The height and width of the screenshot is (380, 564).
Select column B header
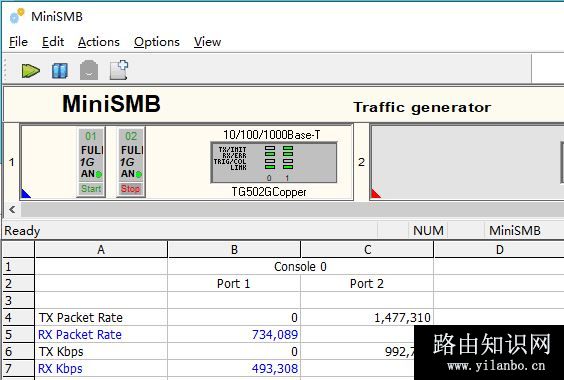pyautogui.click(x=234, y=249)
